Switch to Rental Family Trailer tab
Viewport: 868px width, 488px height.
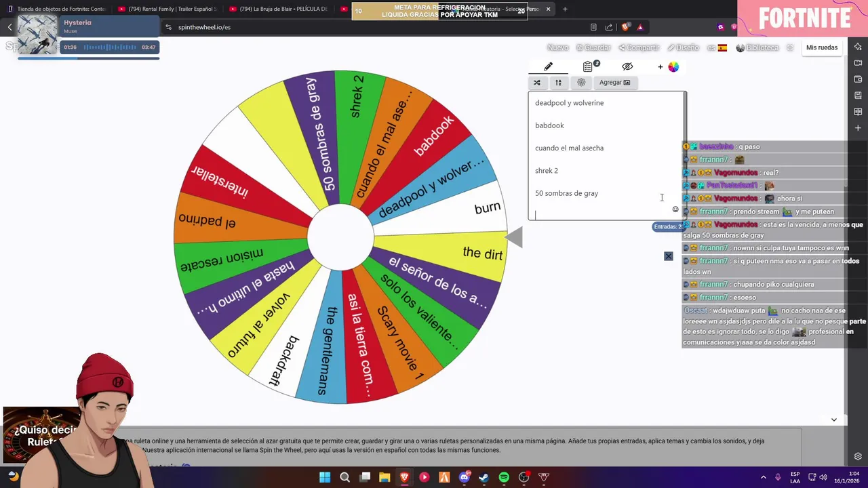(x=167, y=9)
